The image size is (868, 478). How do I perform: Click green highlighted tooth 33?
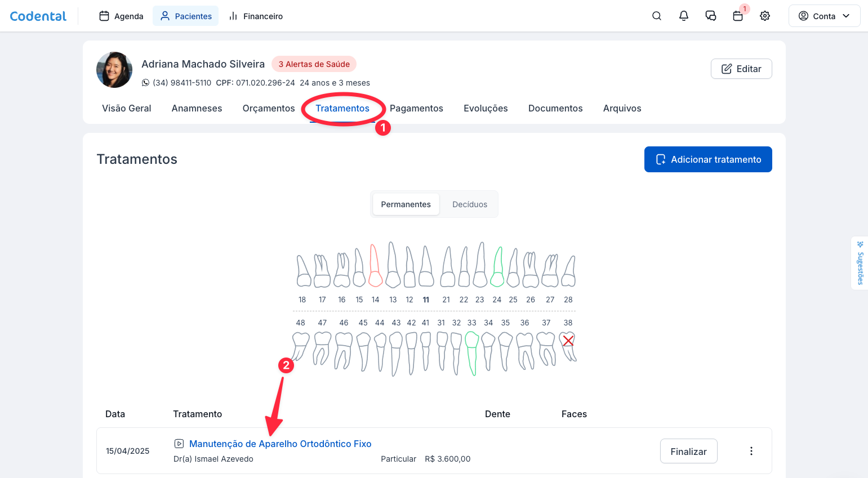[x=472, y=352]
